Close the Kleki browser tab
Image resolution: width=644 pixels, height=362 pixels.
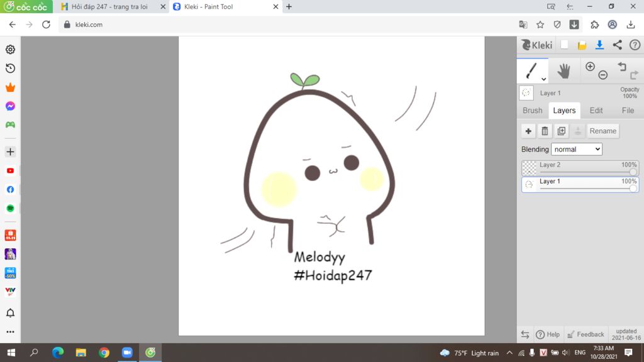coord(275,6)
